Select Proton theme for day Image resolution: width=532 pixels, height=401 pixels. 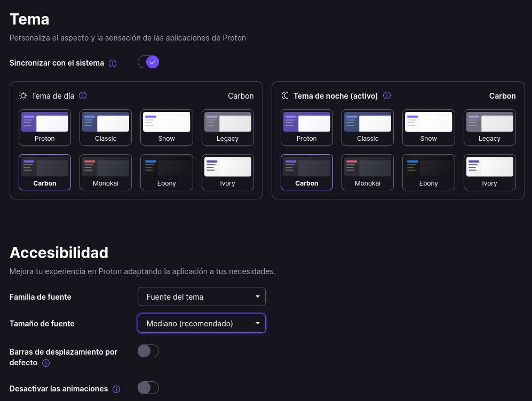tap(45, 127)
